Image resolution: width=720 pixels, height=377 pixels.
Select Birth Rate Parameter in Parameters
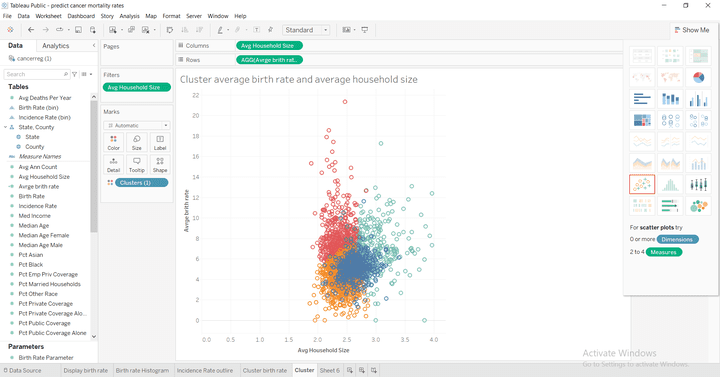click(46, 358)
